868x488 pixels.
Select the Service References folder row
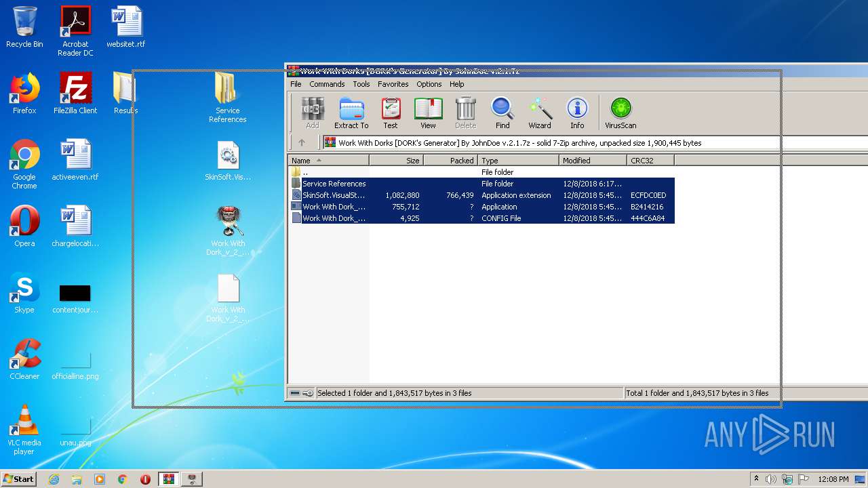click(x=481, y=184)
